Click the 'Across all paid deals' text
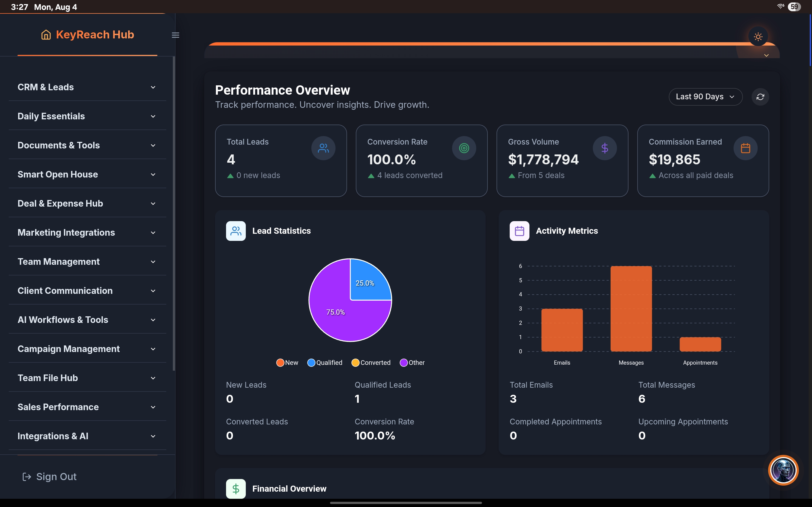The image size is (812, 507). coord(696,175)
